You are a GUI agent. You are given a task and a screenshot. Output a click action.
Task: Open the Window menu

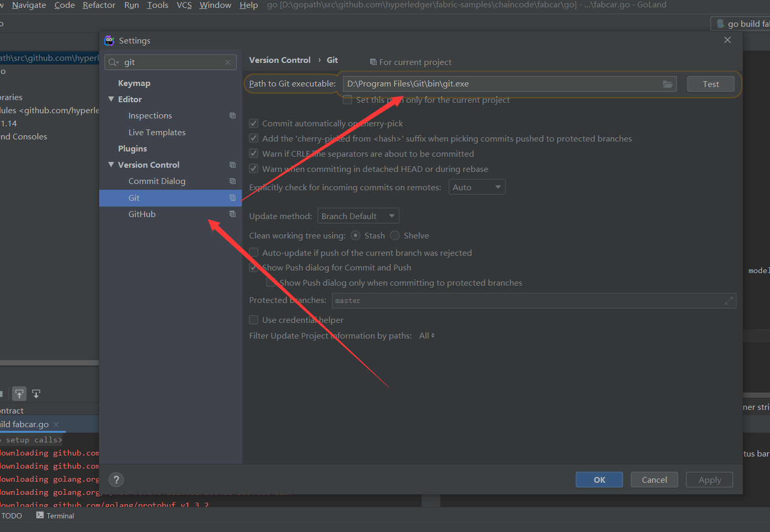(215, 5)
